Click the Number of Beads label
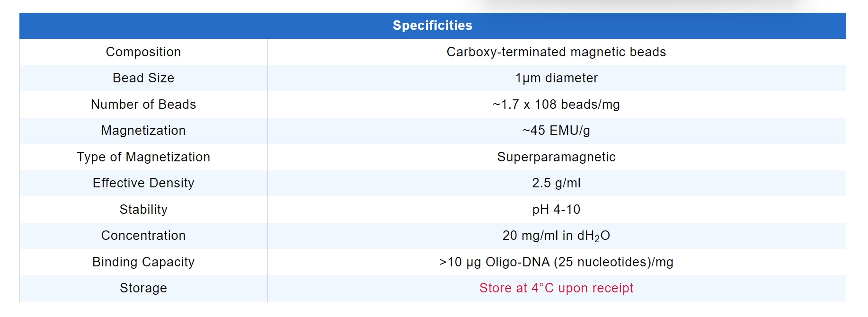The height and width of the screenshot is (317, 868). 143,105
